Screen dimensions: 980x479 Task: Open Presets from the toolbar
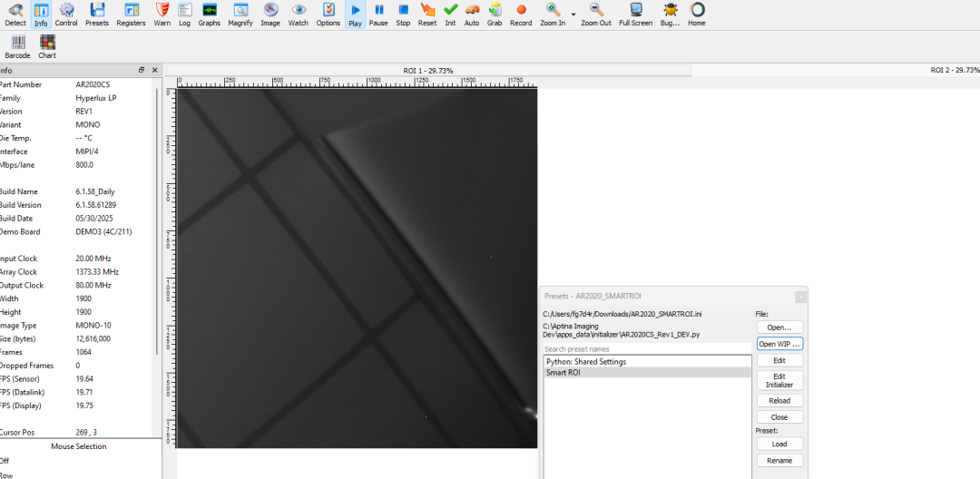[x=97, y=15]
